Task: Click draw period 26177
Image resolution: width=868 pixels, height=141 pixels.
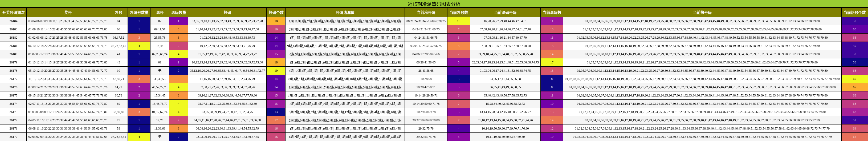Action: (x=14, y=79)
